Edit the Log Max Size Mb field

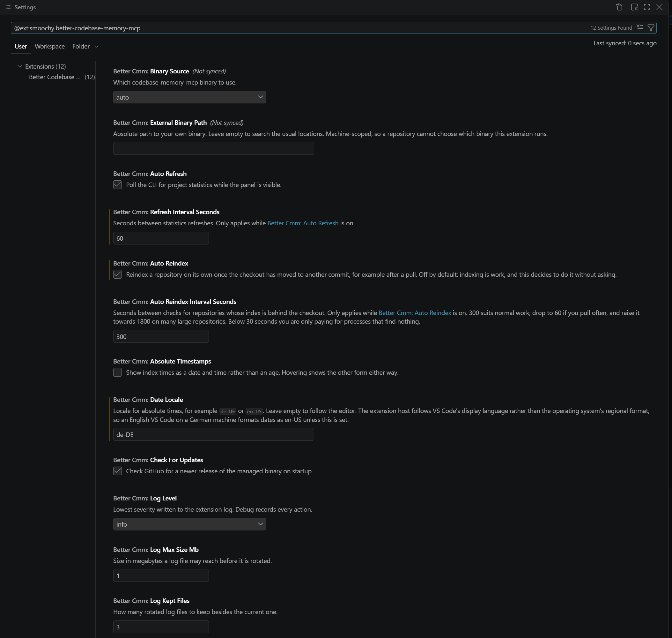(161, 576)
